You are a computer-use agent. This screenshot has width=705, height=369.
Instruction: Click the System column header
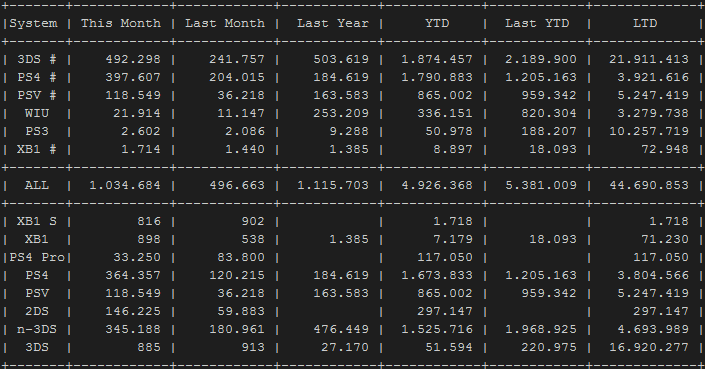pos(34,23)
